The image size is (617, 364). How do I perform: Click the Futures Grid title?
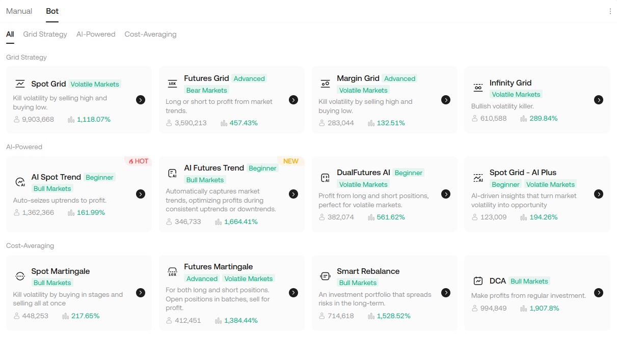pos(206,78)
